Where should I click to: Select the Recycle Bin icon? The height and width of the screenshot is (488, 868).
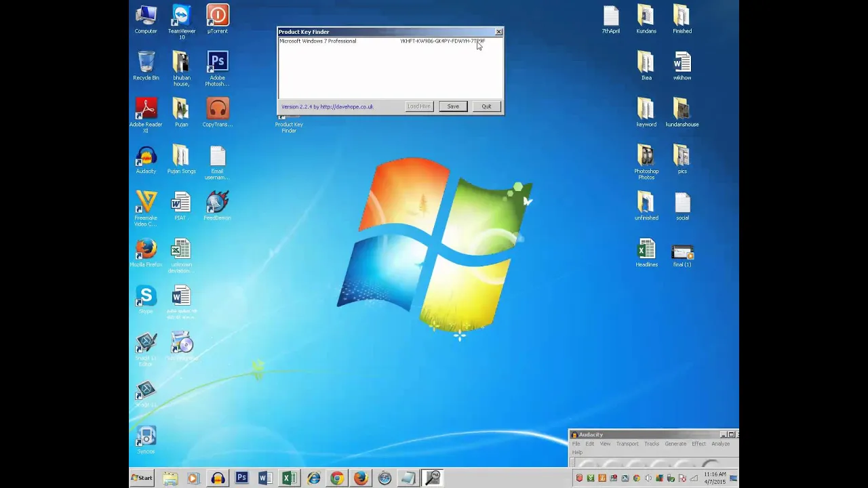click(x=146, y=66)
